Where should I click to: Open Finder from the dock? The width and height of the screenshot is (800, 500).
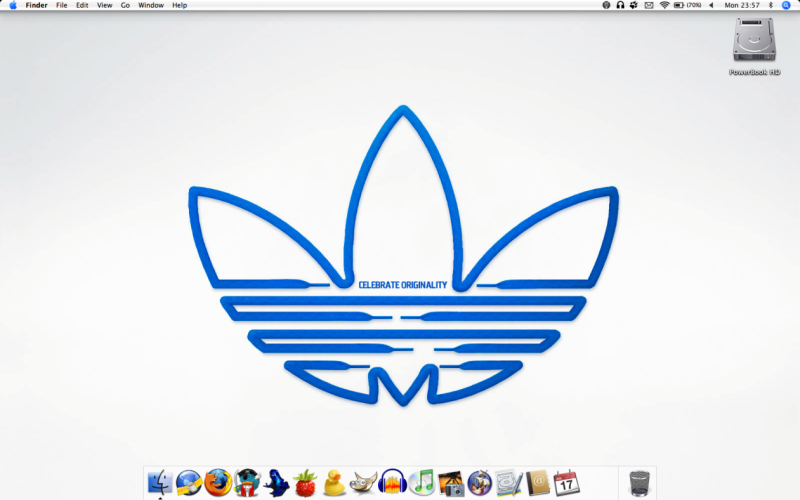tap(160, 483)
